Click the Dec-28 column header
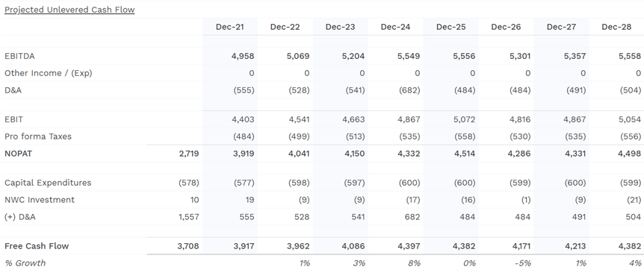644x270 pixels. point(616,27)
